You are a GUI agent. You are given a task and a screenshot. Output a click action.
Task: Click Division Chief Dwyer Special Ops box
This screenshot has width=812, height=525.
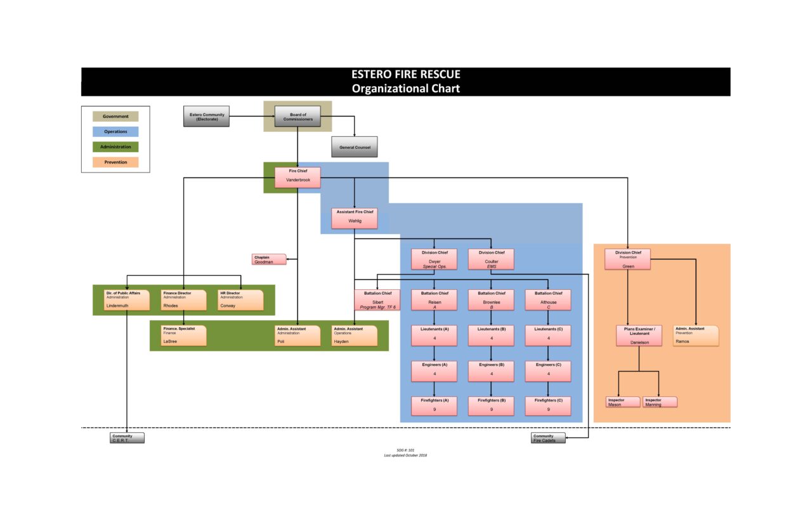point(434,259)
